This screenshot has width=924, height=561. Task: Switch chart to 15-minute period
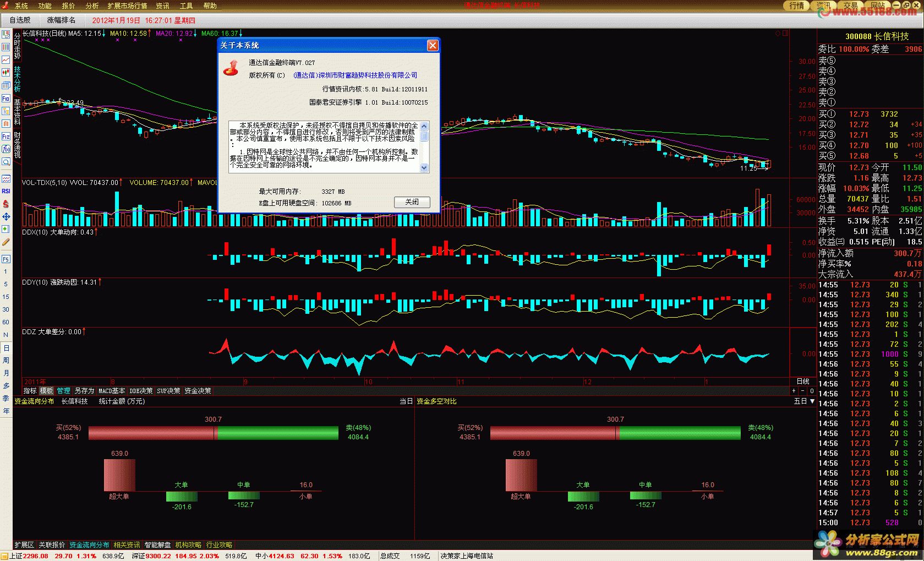pos(6,297)
